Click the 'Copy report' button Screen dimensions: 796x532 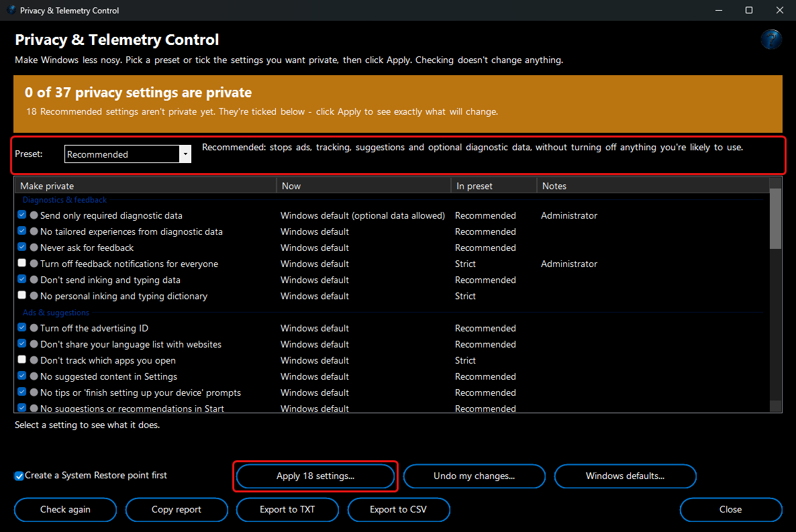coord(177,510)
